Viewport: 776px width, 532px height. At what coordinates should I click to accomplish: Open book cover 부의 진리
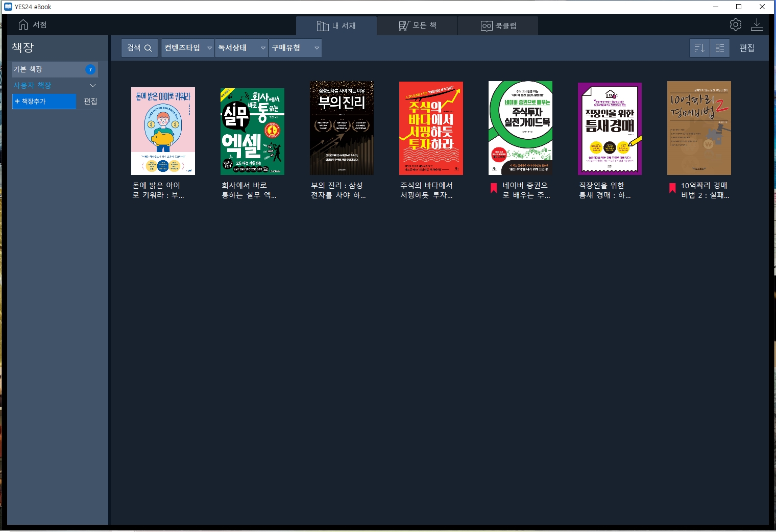click(x=342, y=128)
